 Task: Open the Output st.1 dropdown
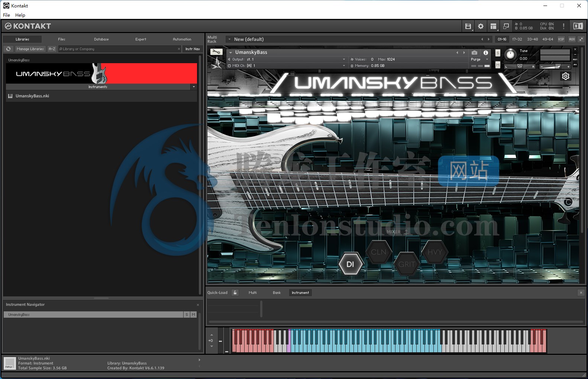tap(344, 59)
